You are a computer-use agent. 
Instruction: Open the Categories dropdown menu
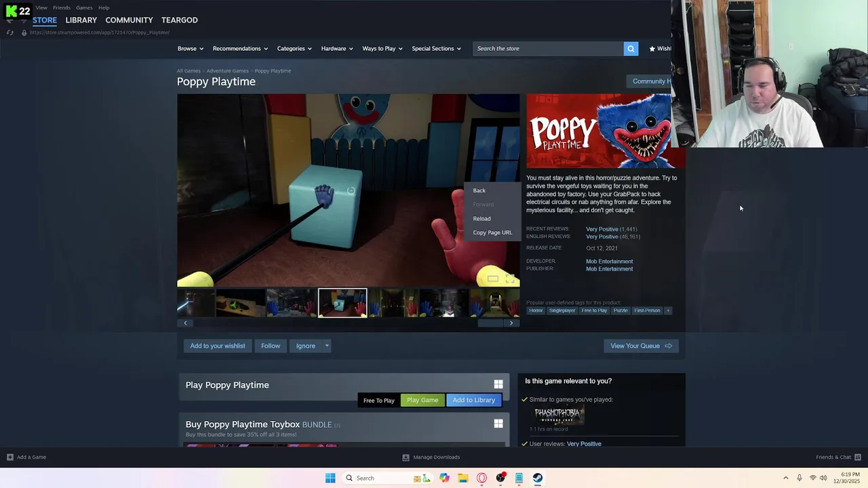tap(294, 49)
